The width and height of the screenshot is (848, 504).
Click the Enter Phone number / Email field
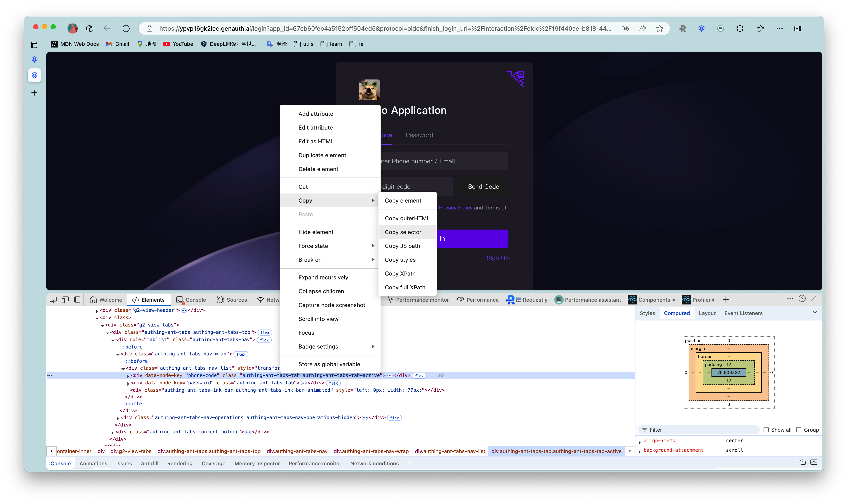tap(443, 161)
